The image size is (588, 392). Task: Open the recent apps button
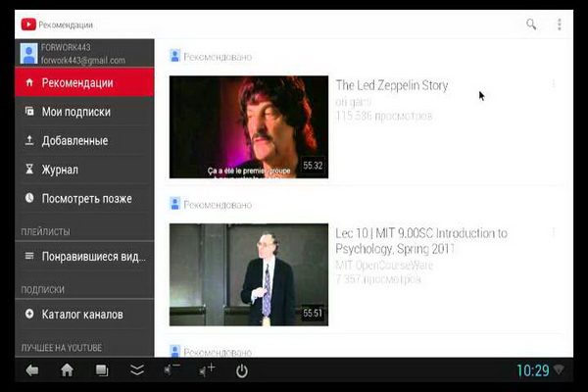coord(101,370)
